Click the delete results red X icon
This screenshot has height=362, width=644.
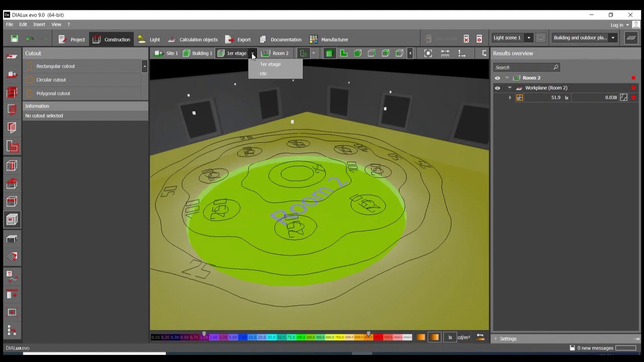tap(466, 39)
